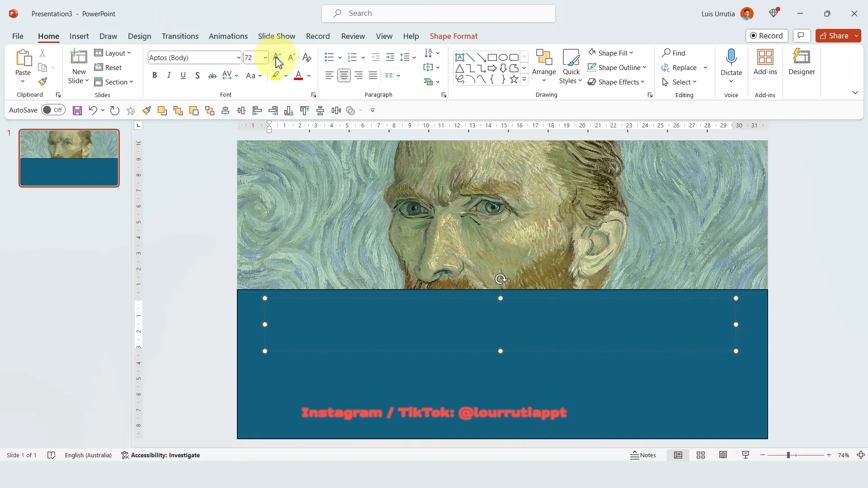Click the red font color swatch

[298, 75]
